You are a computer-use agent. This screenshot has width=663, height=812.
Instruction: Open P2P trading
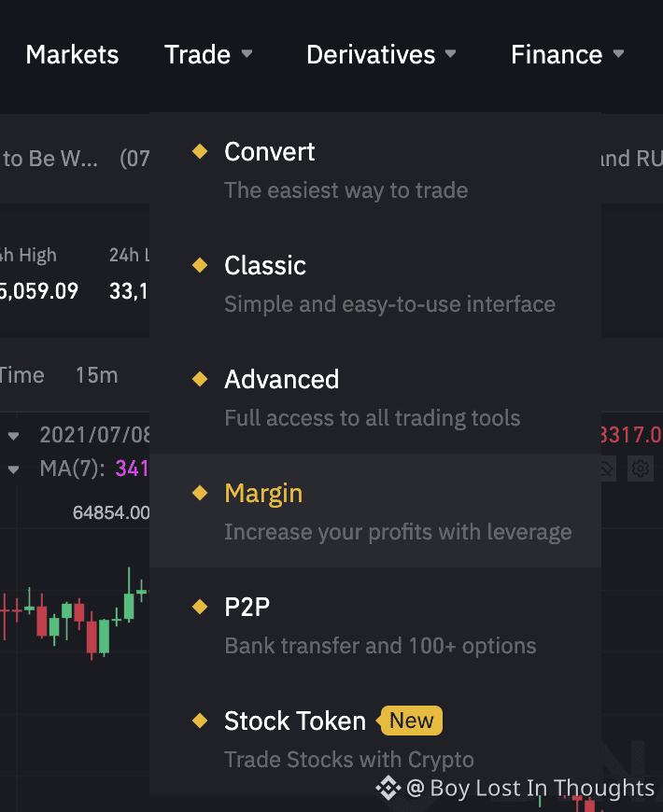[247, 608]
